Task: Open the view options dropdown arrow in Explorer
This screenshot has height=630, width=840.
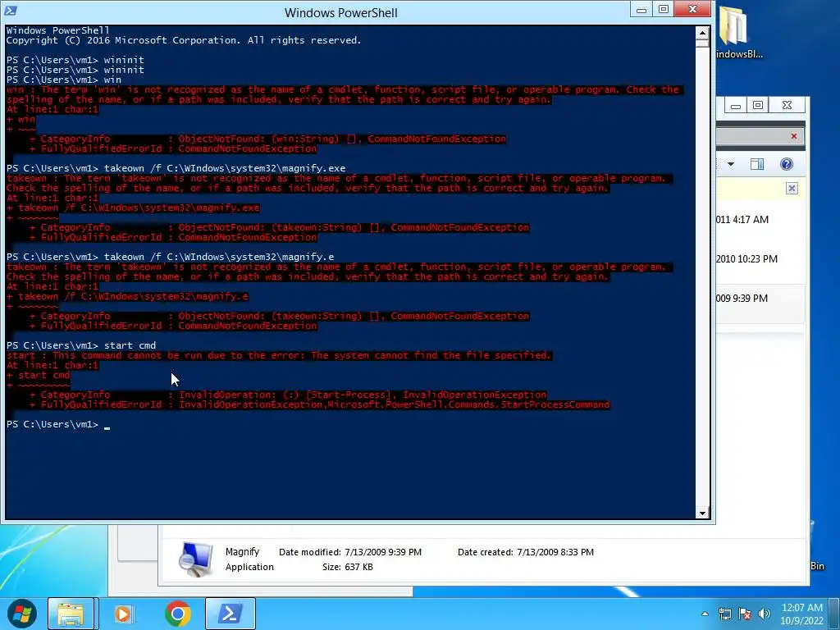Action: coord(731,164)
